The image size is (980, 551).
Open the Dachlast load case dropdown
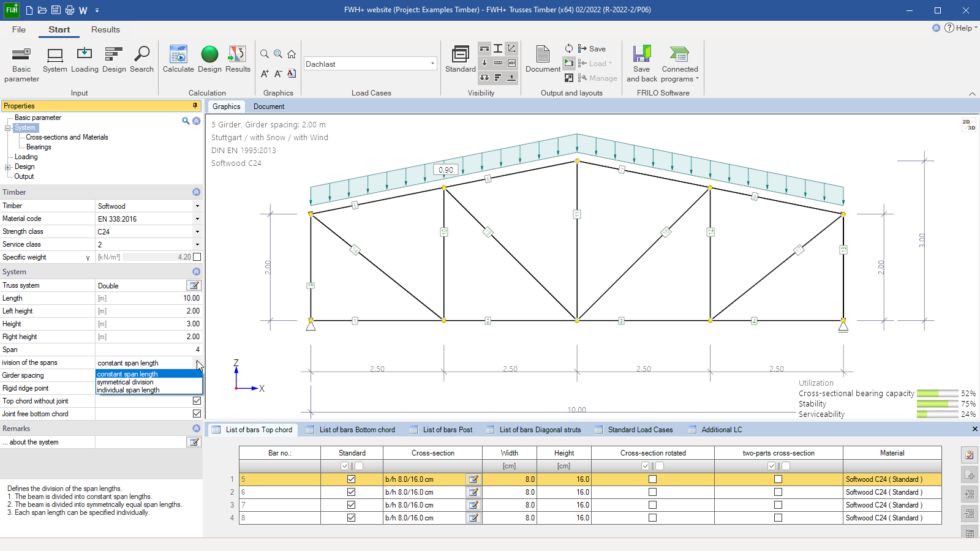(x=432, y=64)
